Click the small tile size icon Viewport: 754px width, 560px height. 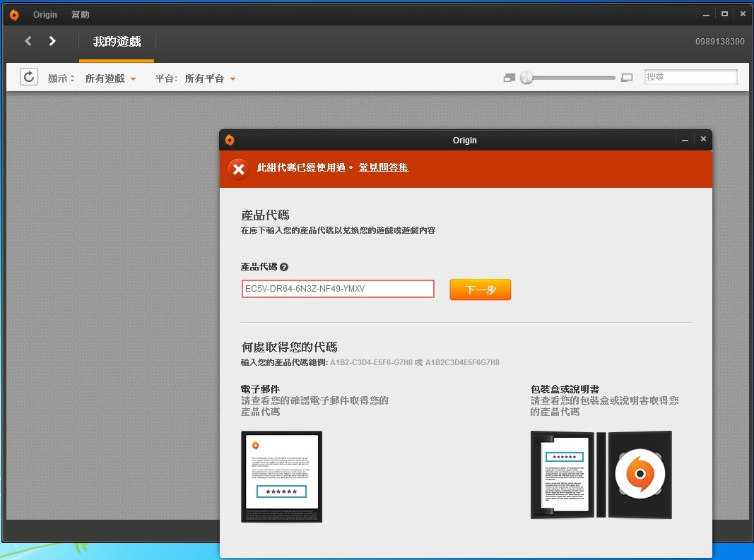click(x=509, y=78)
